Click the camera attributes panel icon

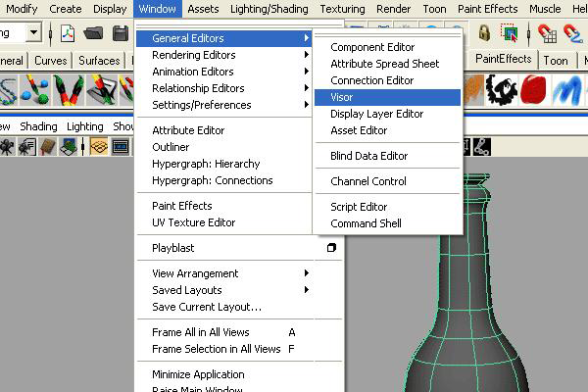point(27,147)
